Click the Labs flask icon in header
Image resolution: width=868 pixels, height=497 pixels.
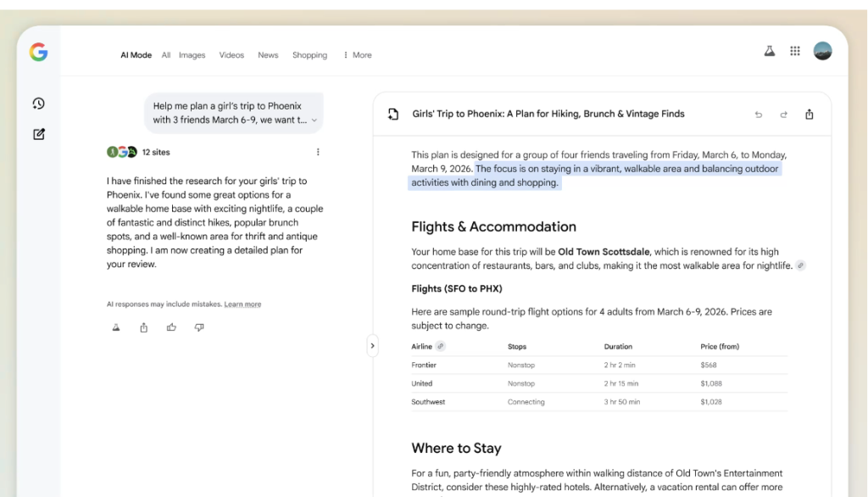tap(770, 52)
